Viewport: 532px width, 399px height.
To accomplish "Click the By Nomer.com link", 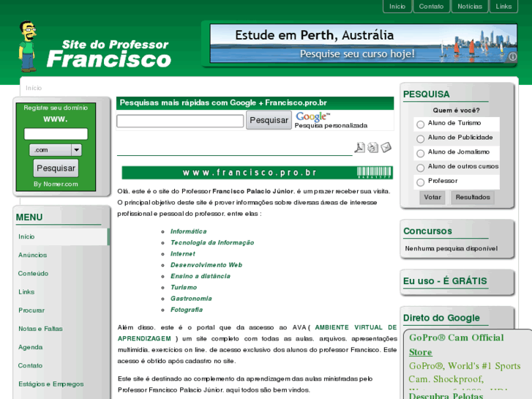I will 56,184.
